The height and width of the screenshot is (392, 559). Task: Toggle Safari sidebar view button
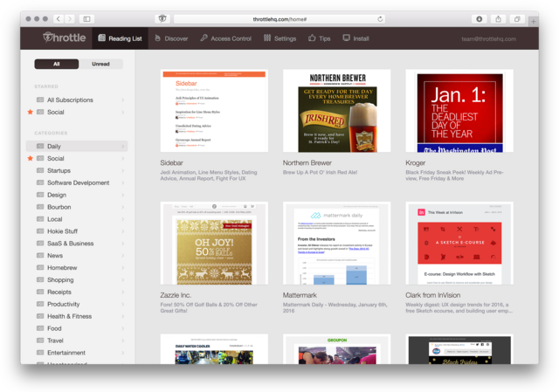click(x=86, y=19)
